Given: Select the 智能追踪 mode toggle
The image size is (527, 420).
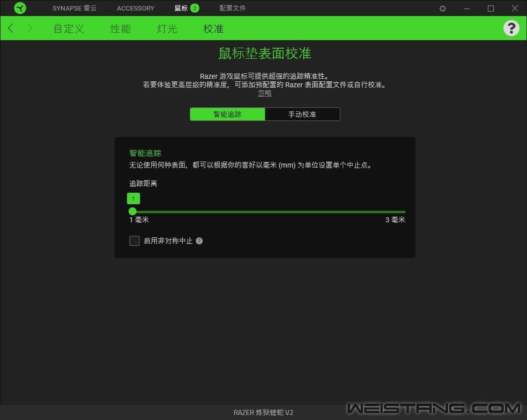Looking at the screenshot, I should coord(227,114).
